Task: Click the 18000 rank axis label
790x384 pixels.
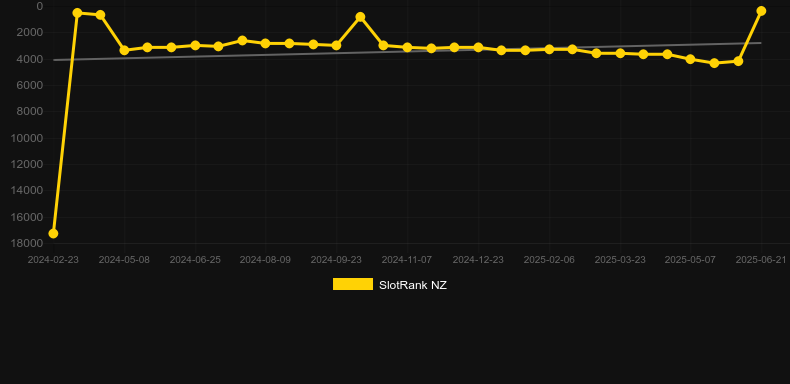Action: 28,243
